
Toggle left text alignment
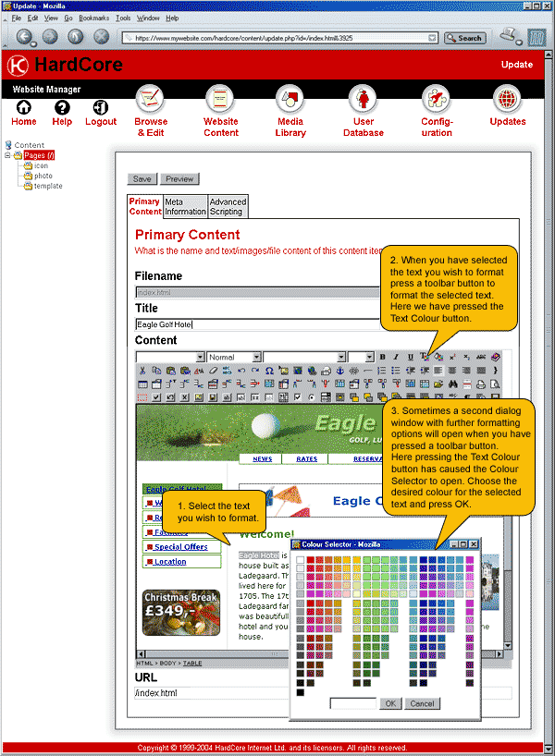(438, 371)
